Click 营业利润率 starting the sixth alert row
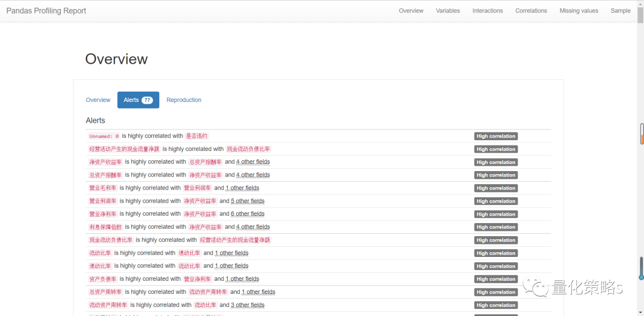The width and height of the screenshot is (644, 316). click(x=103, y=201)
